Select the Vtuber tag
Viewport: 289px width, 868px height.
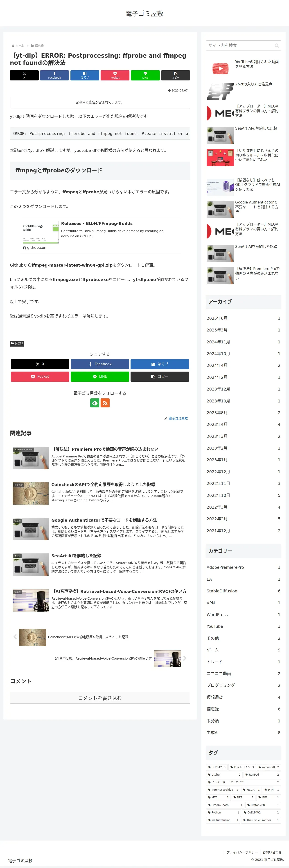pos(224,775)
